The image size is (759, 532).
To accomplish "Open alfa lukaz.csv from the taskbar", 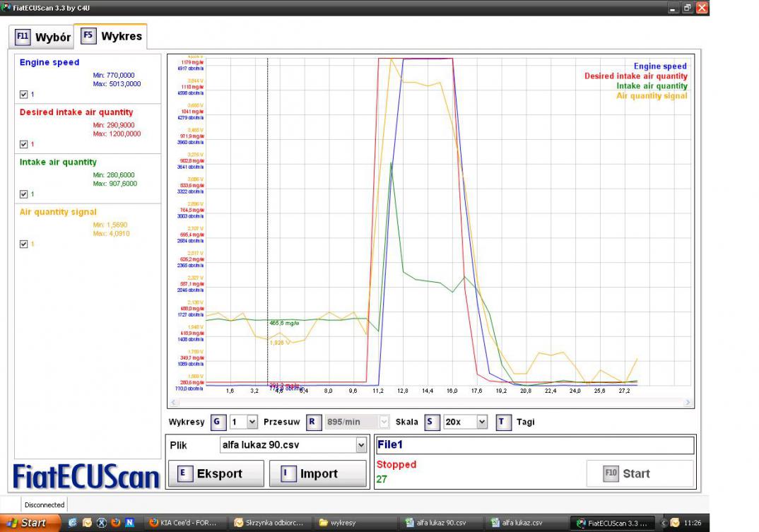I will click(x=522, y=523).
